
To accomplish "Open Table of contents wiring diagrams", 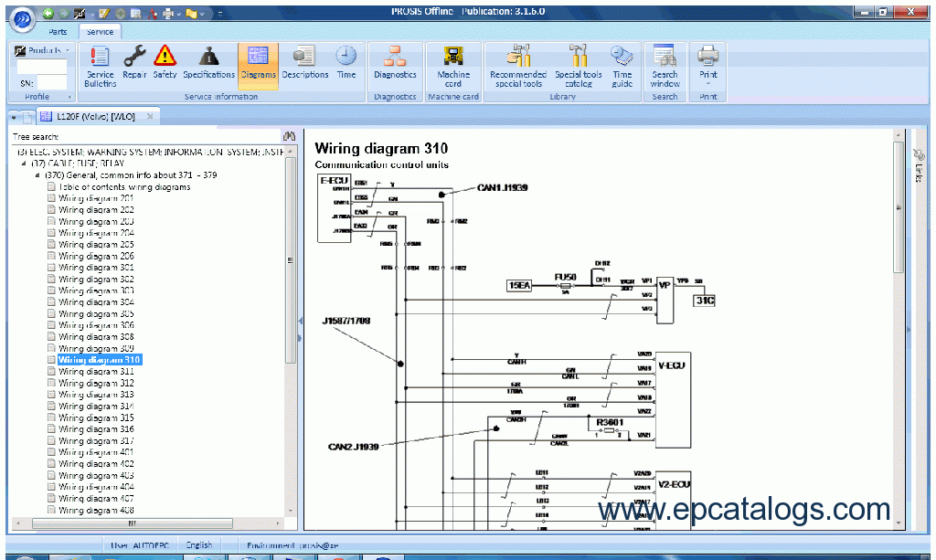I will [x=124, y=186].
